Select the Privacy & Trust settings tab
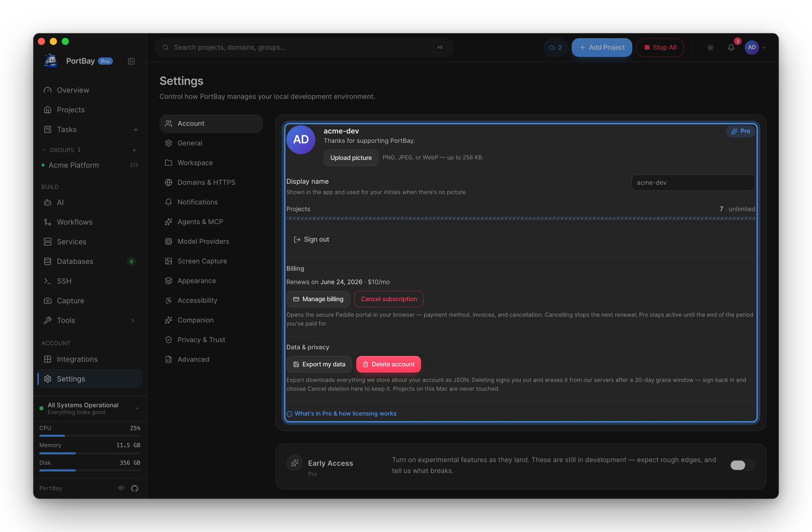 (211, 340)
